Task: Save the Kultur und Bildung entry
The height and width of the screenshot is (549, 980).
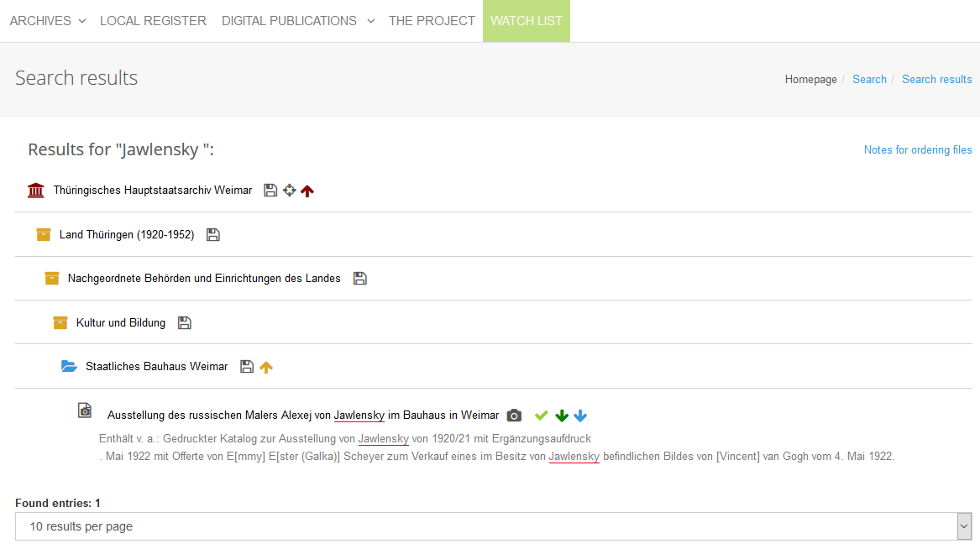Action: point(185,323)
